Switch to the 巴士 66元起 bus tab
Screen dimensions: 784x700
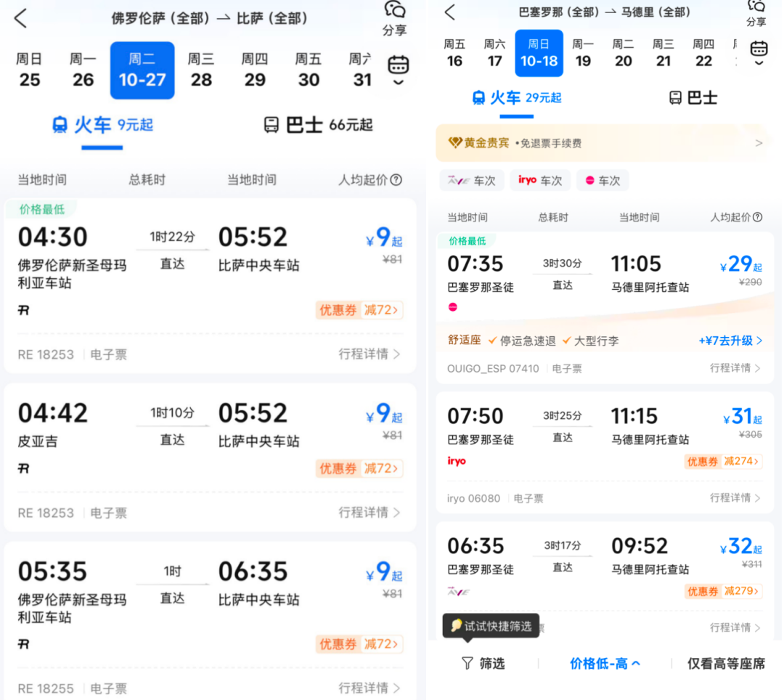click(319, 125)
